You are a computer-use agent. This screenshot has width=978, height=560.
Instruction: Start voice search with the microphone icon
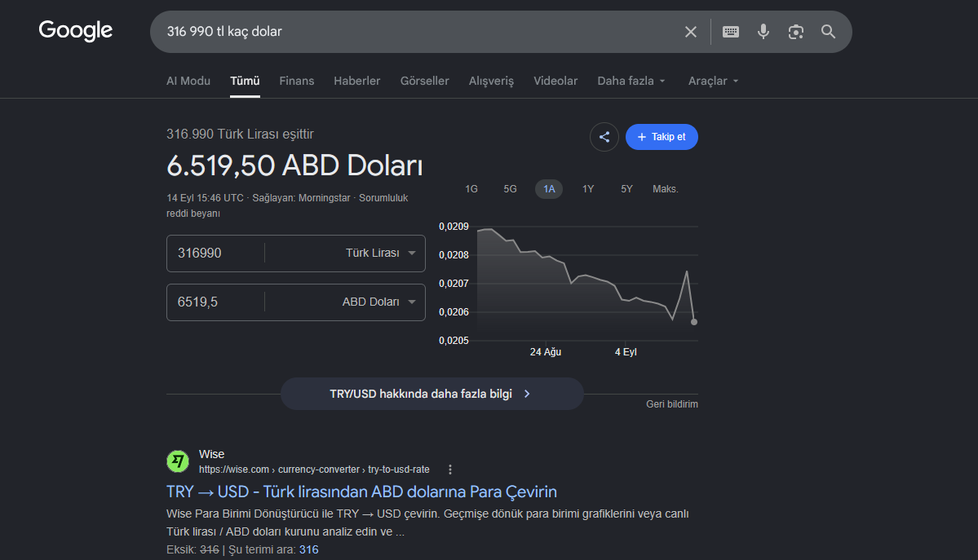coord(763,32)
